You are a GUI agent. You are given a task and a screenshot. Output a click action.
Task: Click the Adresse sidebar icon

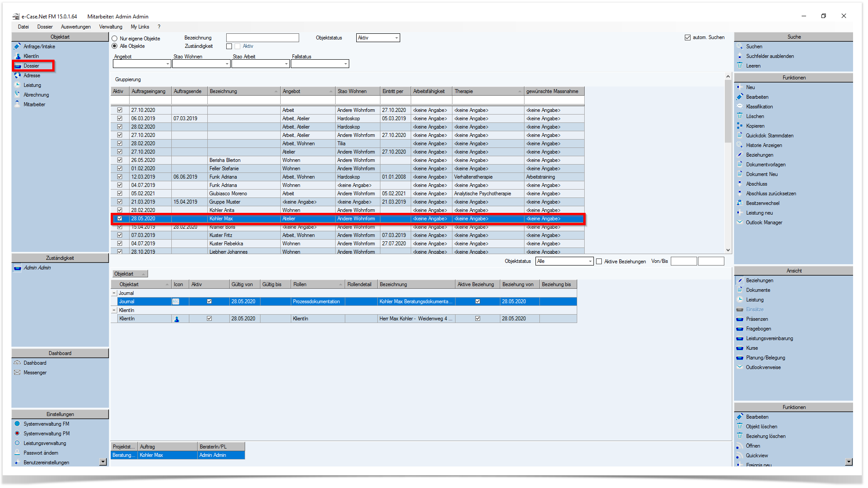(17, 75)
